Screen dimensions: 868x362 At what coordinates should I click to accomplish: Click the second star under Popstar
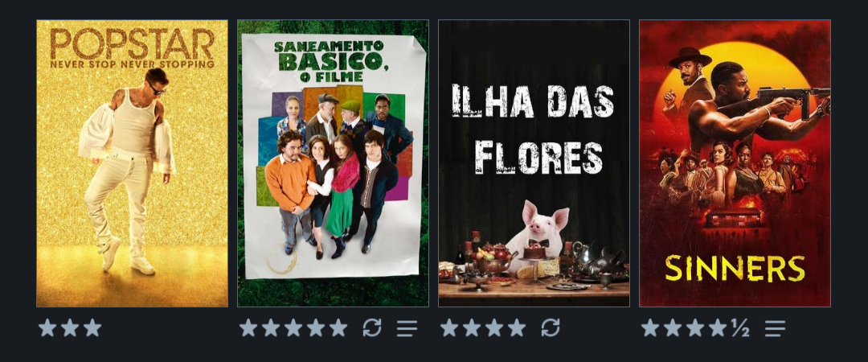point(70,327)
